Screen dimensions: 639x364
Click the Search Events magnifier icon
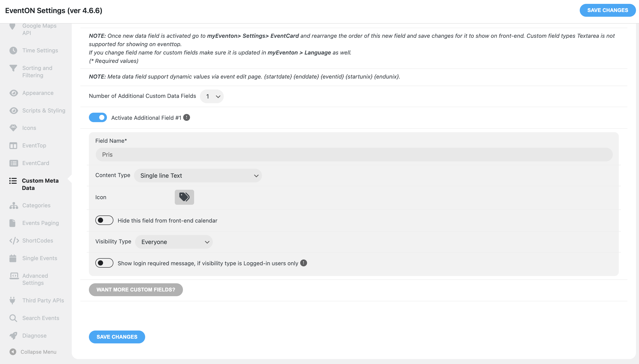[13, 318]
